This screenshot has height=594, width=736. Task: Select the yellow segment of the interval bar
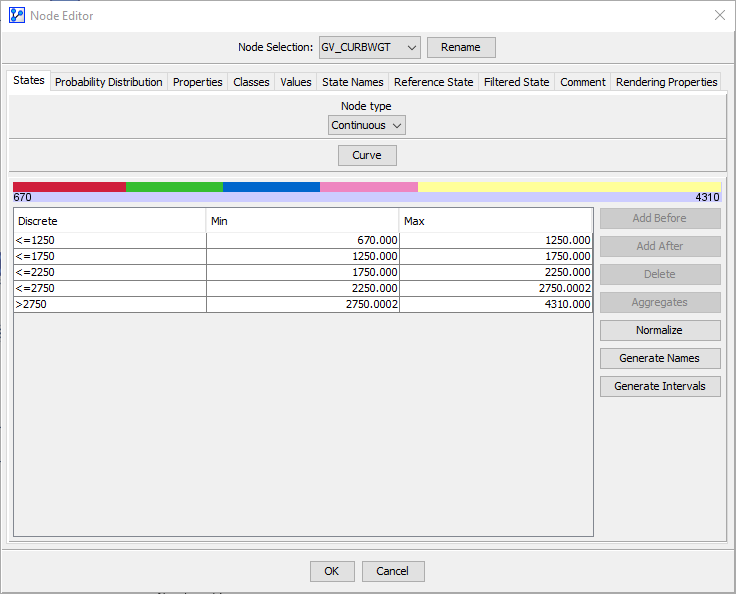coord(568,187)
